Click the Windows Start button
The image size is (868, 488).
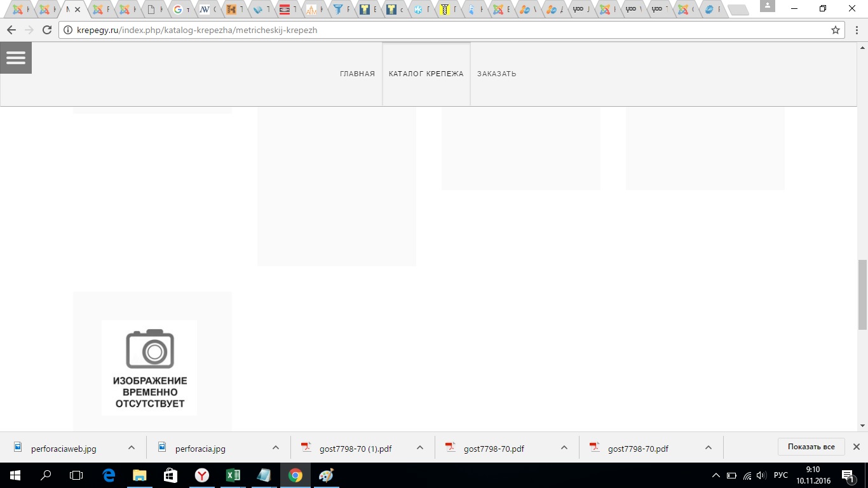tap(15, 475)
